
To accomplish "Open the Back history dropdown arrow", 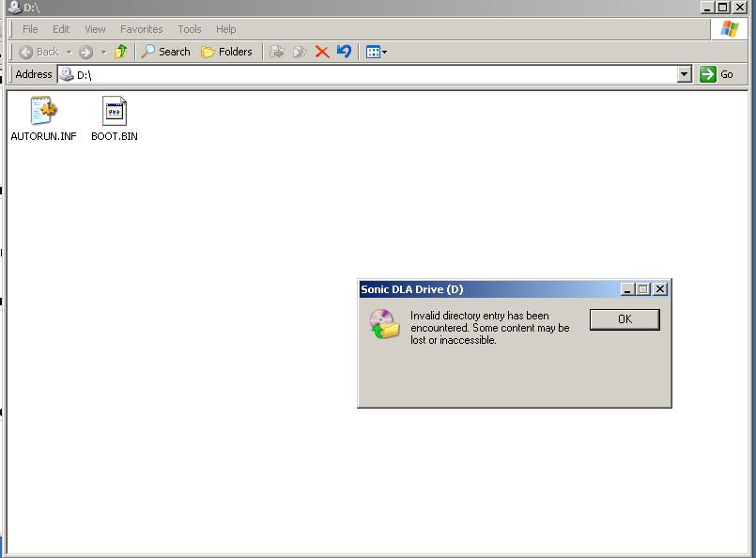I will (x=69, y=52).
